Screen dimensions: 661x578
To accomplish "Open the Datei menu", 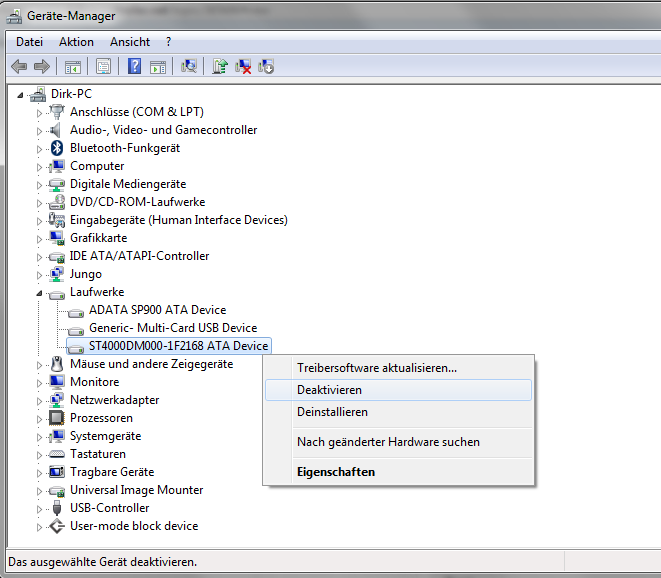I will click(x=30, y=42).
